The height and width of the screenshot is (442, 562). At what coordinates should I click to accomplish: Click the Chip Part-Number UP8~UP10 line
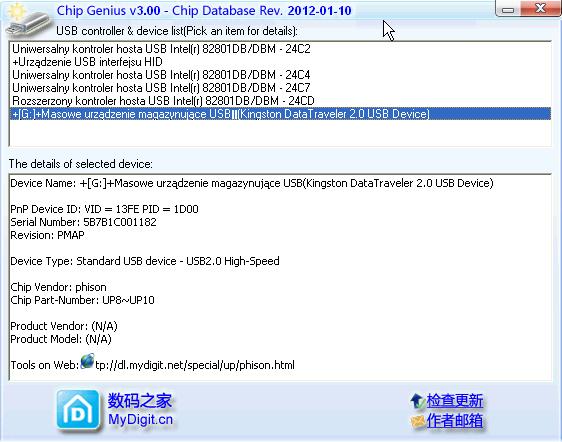[x=82, y=300]
